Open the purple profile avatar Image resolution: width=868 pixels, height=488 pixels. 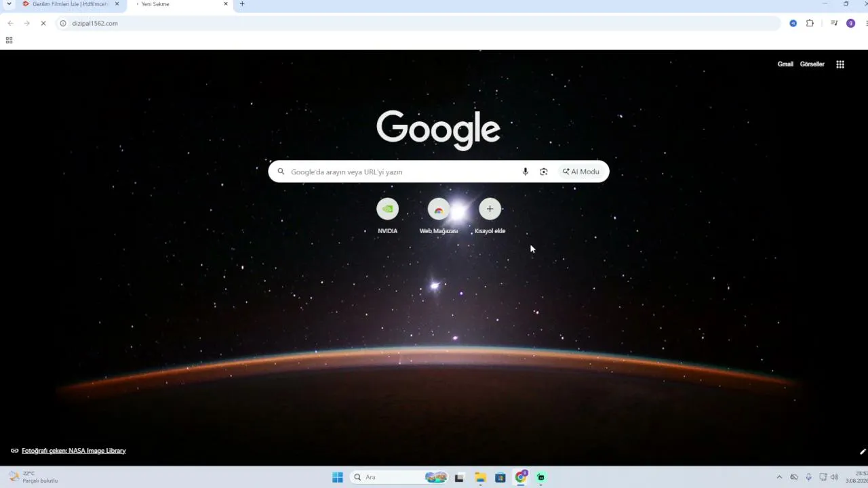[850, 23]
